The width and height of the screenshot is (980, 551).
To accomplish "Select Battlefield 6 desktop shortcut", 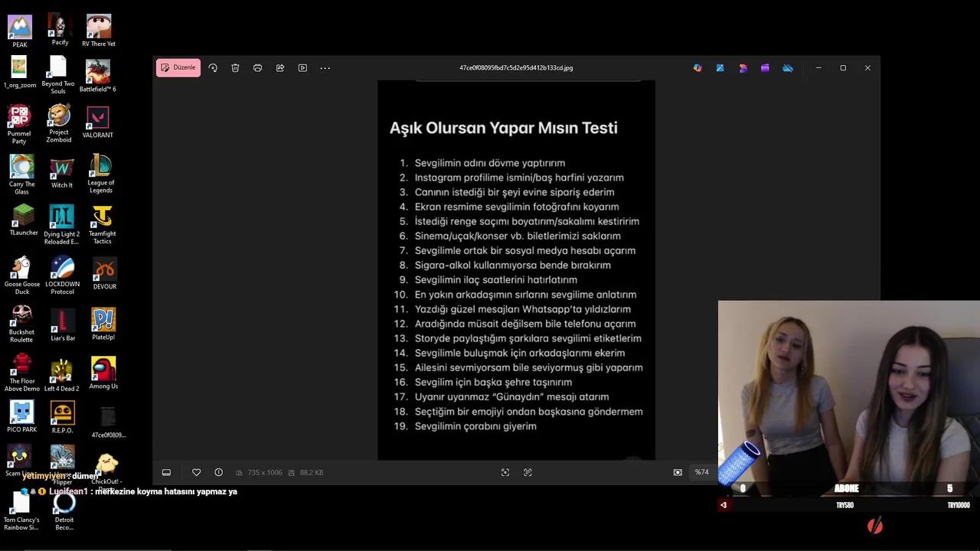I will tap(98, 77).
